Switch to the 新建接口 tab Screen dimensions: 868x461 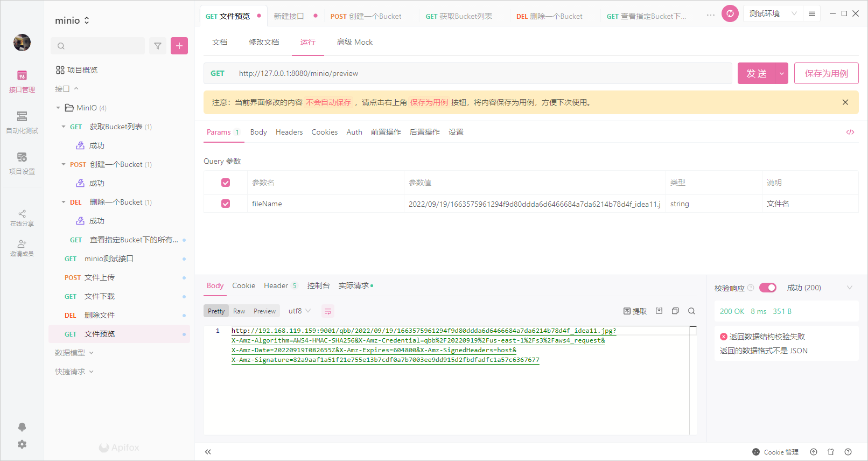pyautogui.click(x=289, y=16)
